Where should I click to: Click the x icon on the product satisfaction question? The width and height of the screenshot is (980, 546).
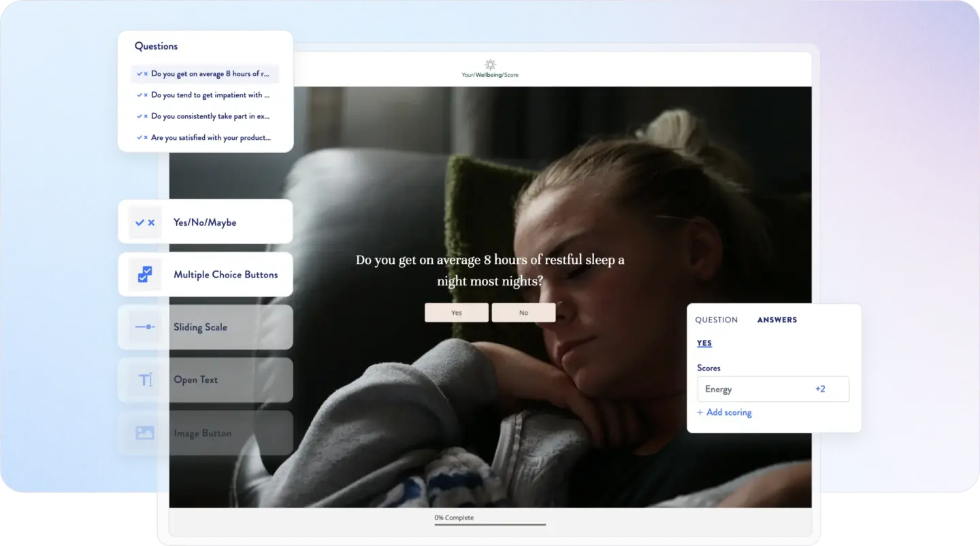coord(146,137)
